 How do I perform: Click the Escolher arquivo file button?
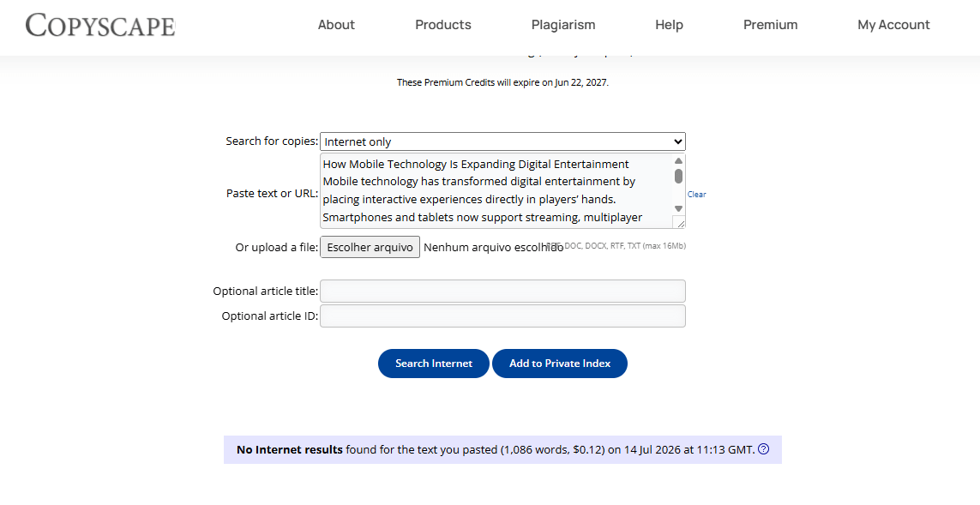point(370,247)
